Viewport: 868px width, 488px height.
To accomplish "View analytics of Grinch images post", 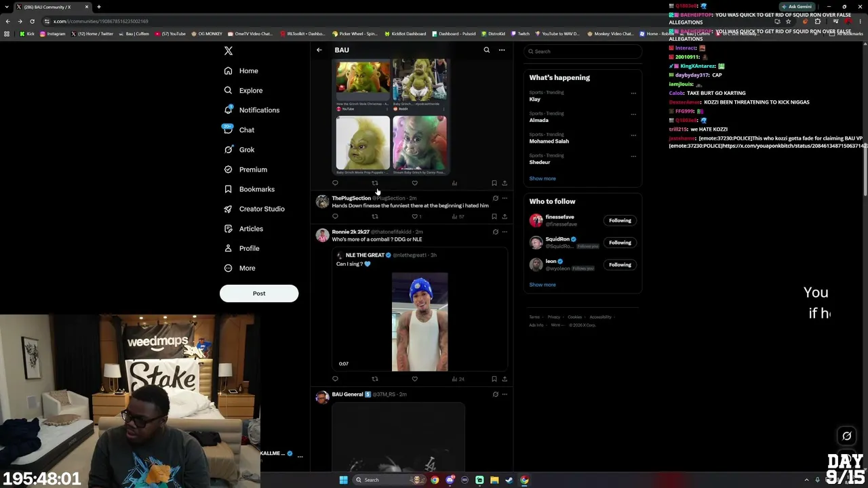I will [x=454, y=183].
